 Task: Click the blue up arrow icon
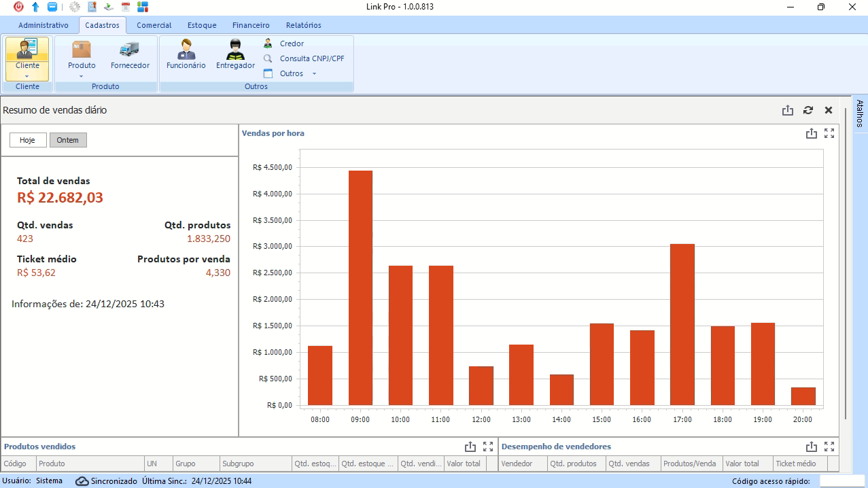[x=35, y=7]
